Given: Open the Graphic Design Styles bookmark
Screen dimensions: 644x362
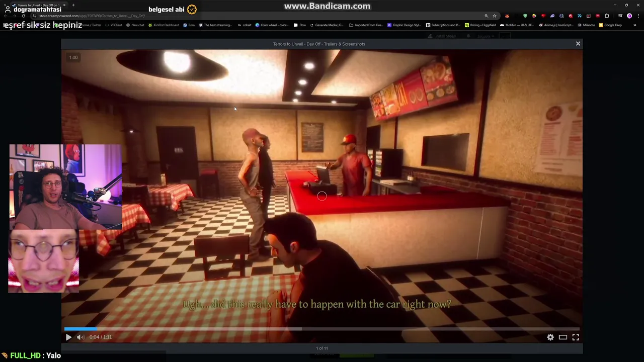Looking at the screenshot, I should (x=405, y=25).
